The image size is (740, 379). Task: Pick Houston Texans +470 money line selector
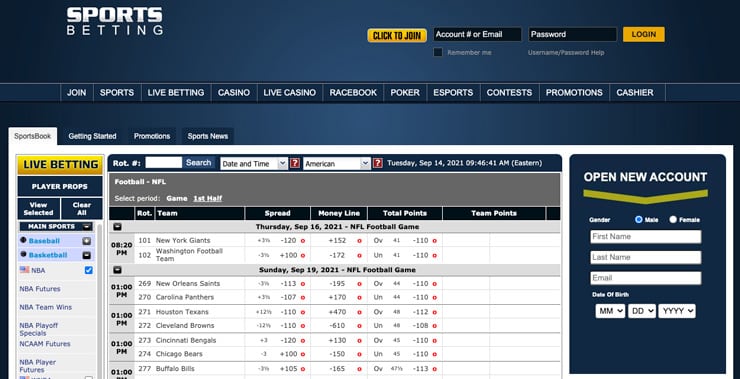click(359, 312)
